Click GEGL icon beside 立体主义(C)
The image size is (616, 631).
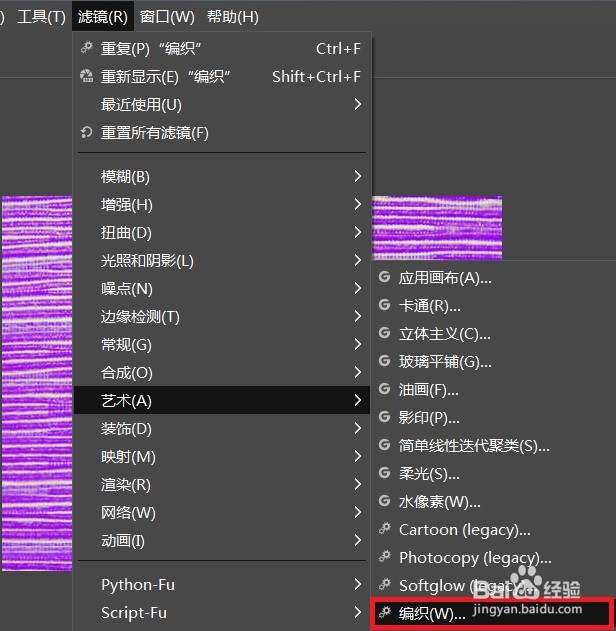(385, 333)
